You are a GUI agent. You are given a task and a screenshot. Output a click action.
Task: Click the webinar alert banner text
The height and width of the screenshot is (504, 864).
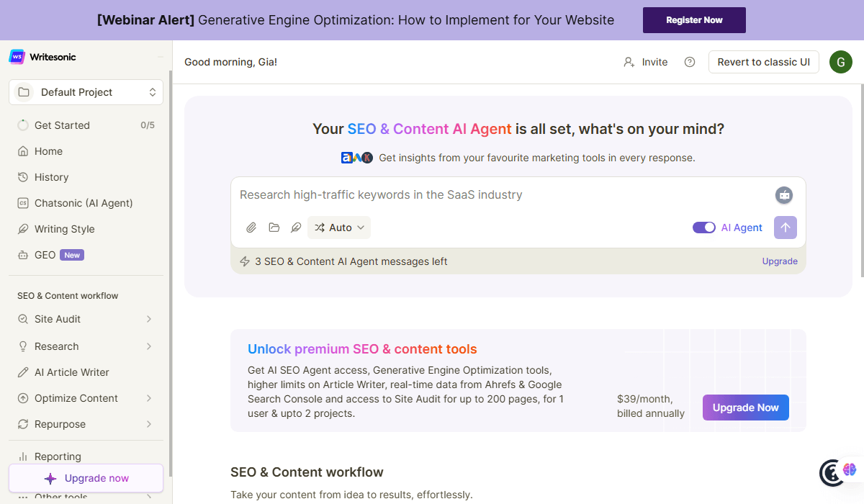(x=356, y=20)
